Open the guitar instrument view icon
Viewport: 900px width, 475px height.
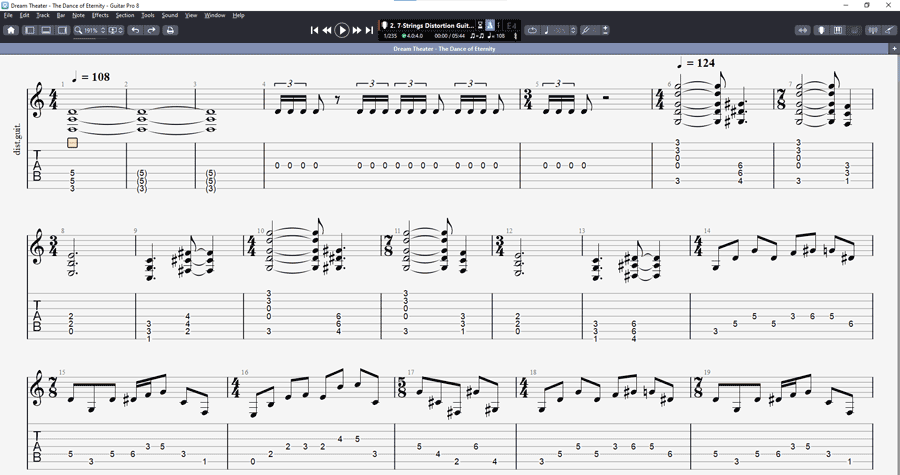(890, 30)
